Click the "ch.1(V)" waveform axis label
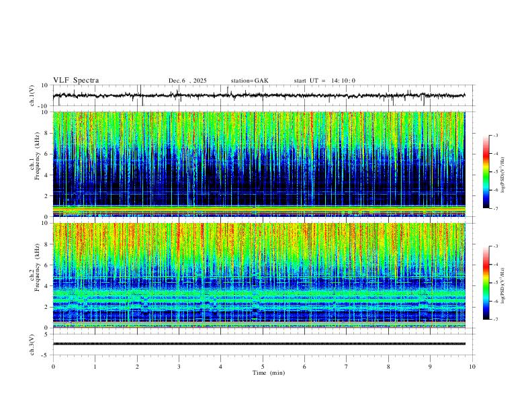This screenshot has width=532, height=411. 32,95
